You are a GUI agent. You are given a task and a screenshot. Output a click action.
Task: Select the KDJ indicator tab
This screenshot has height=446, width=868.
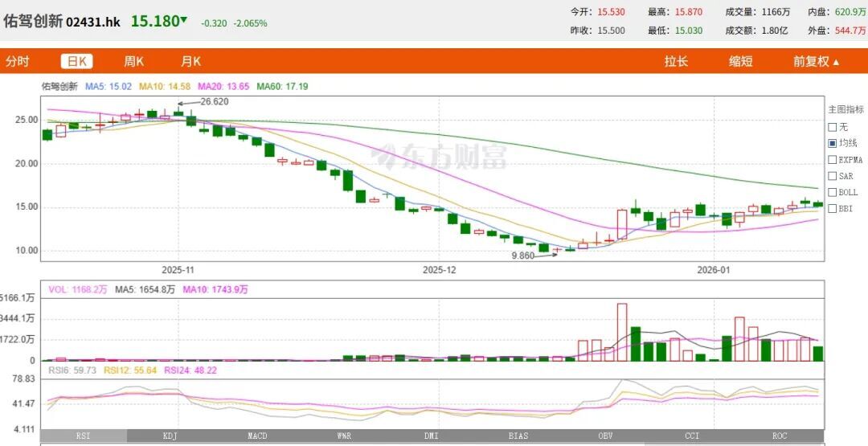click(x=170, y=436)
